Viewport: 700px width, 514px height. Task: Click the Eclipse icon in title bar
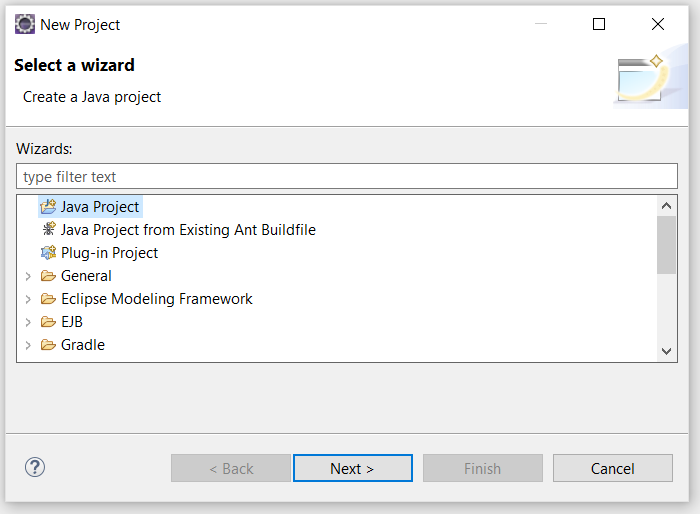click(x=25, y=24)
